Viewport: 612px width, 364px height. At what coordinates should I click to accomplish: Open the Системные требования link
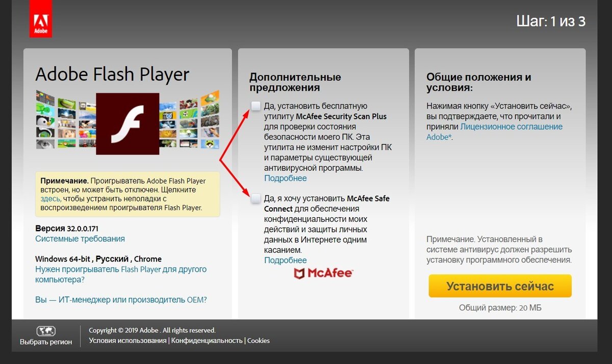coord(80,239)
